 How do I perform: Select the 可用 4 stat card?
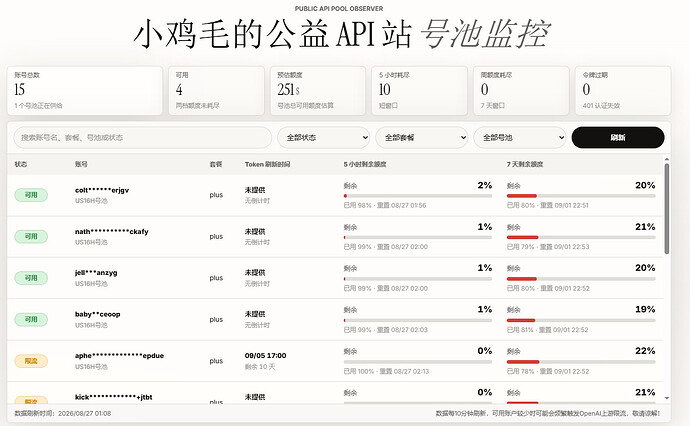click(x=217, y=91)
